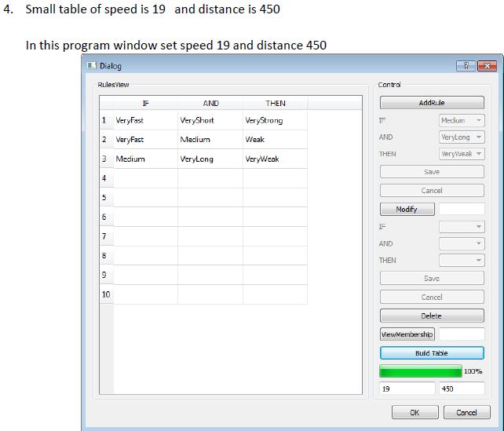Open the THEN dropdown showing VeryWeak

(462, 154)
